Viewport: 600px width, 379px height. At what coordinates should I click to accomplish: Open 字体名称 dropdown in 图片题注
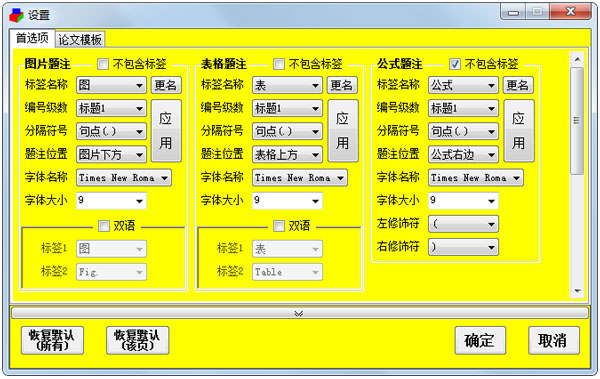click(x=124, y=178)
